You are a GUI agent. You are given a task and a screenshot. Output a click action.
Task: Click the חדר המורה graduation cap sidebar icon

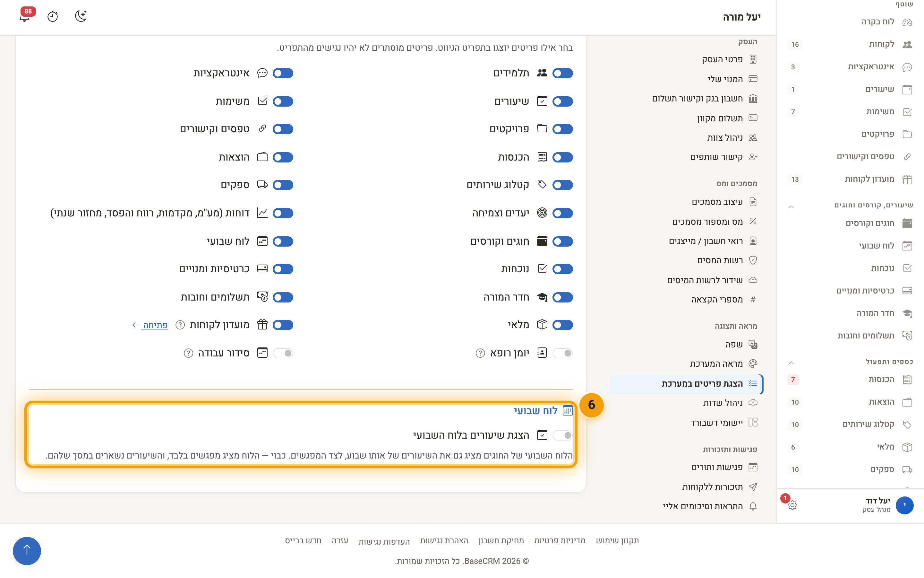(907, 313)
